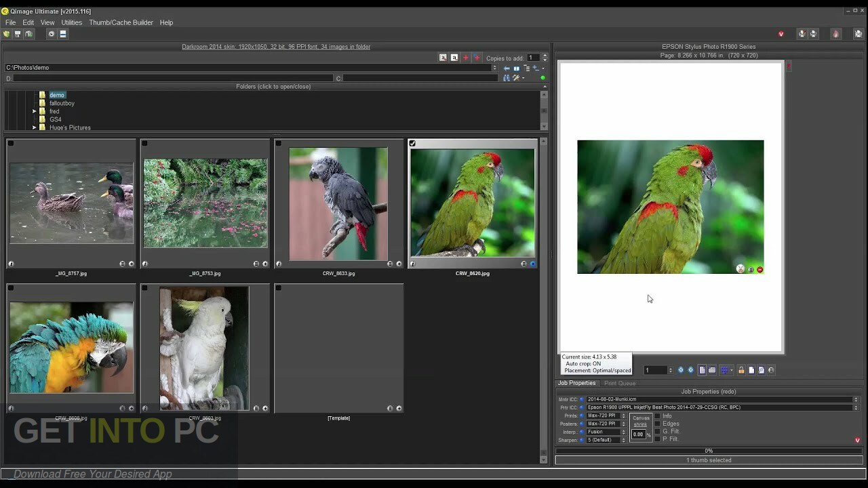Click the green status dot near the folders header
This screenshot has width=868, height=488.
point(542,78)
